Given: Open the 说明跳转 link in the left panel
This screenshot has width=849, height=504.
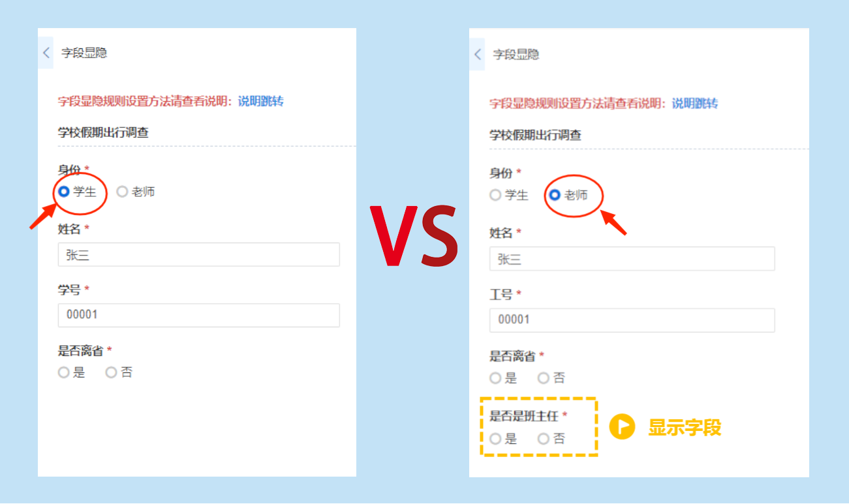Looking at the screenshot, I should point(260,101).
